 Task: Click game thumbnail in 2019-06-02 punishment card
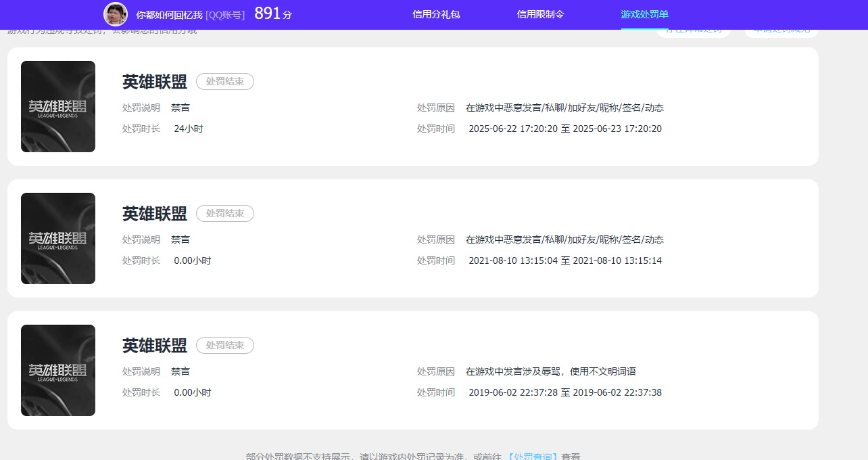pos(58,370)
